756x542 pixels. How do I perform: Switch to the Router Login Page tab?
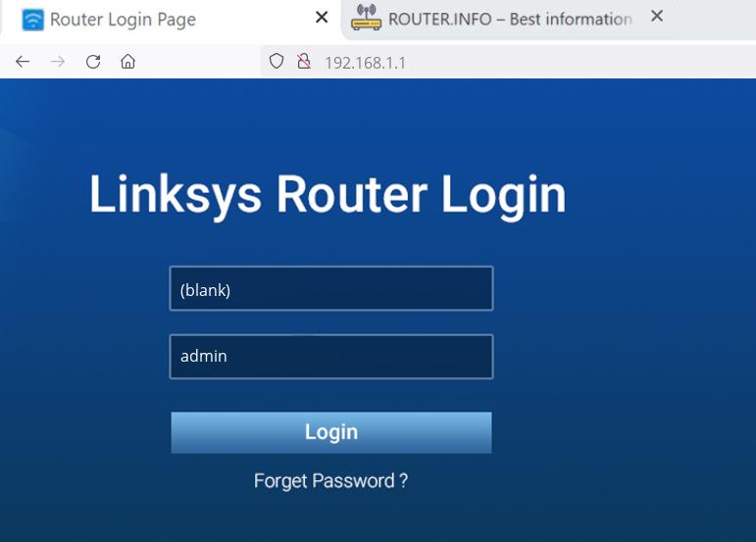[172, 20]
